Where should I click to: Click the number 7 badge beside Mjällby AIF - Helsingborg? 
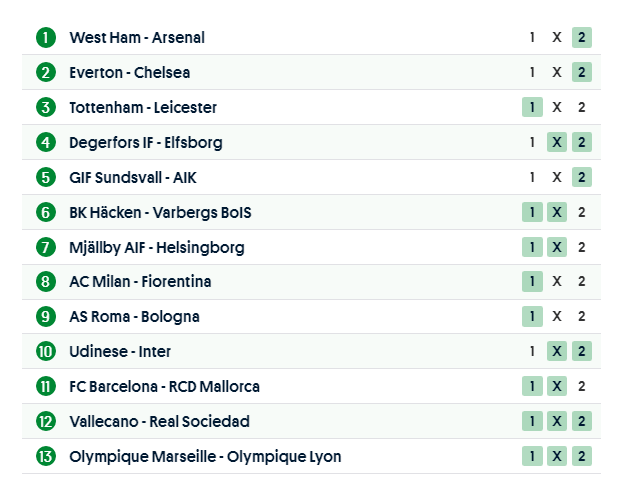click(46, 247)
